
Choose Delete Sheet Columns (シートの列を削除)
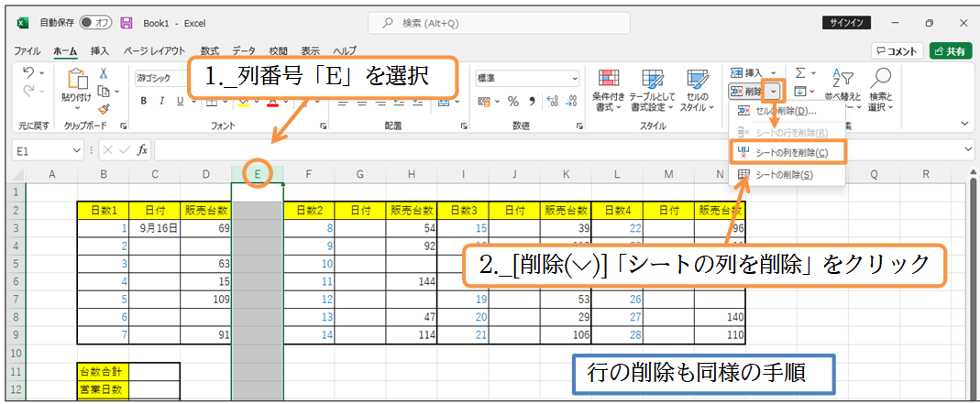[x=787, y=152]
